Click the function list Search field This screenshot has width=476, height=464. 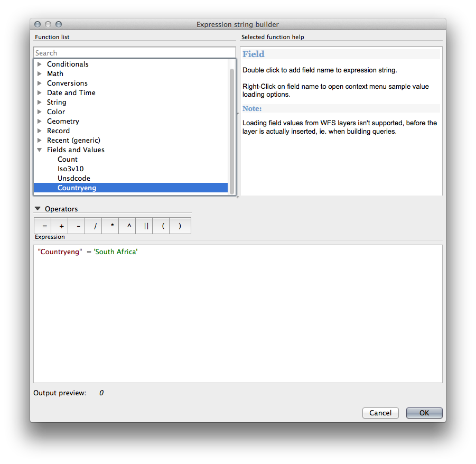tap(134, 53)
